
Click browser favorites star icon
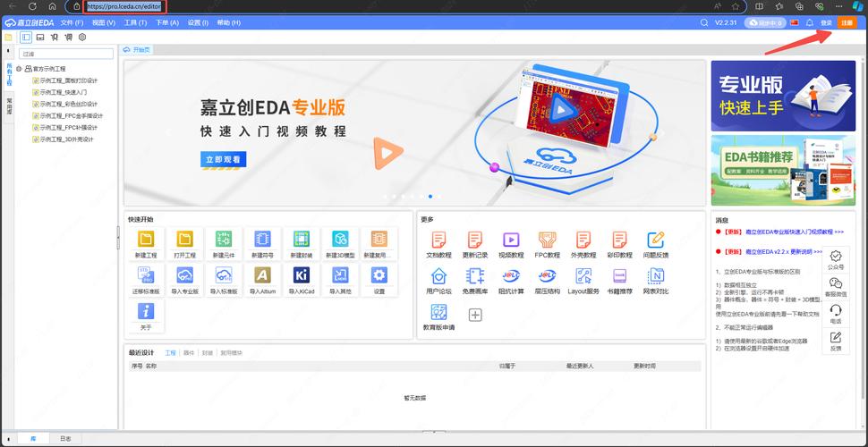[x=736, y=6]
